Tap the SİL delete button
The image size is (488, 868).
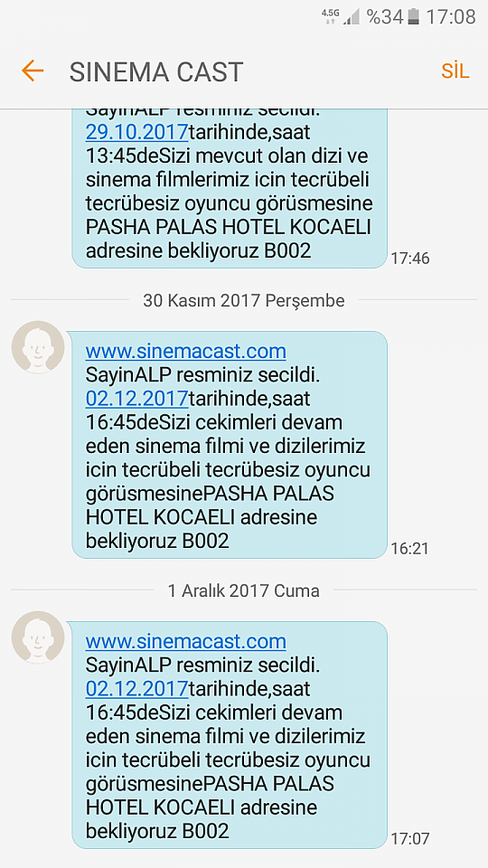click(x=455, y=71)
